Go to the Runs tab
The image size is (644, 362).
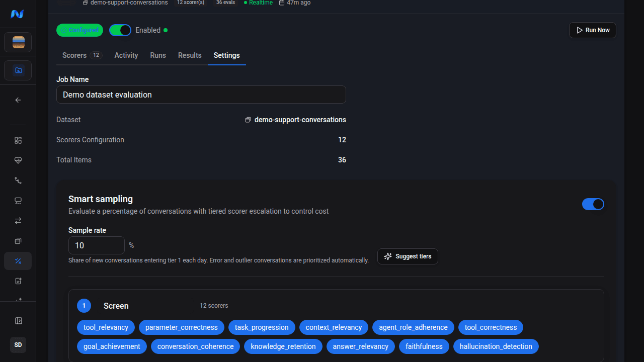[158, 55]
